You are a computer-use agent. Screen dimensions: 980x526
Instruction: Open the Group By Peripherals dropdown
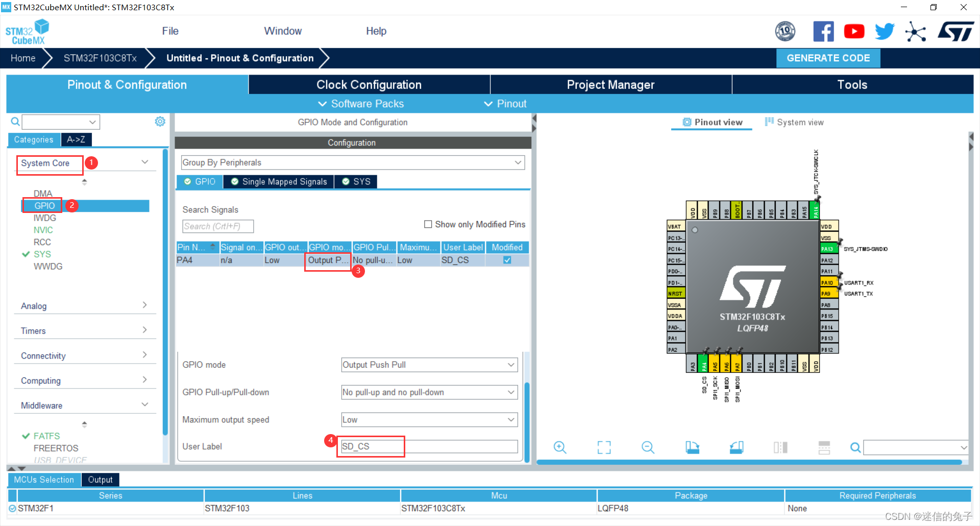tap(353, 162)
